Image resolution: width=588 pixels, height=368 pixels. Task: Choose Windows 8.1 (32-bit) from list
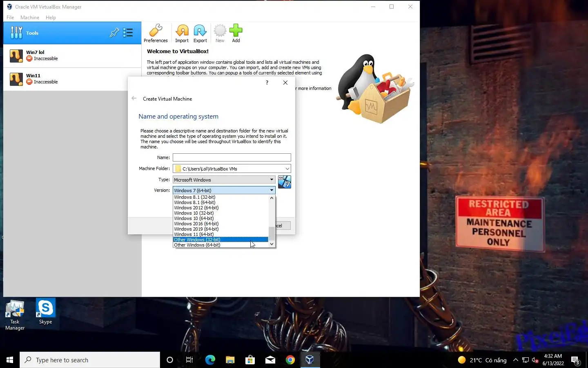point(220,197)
